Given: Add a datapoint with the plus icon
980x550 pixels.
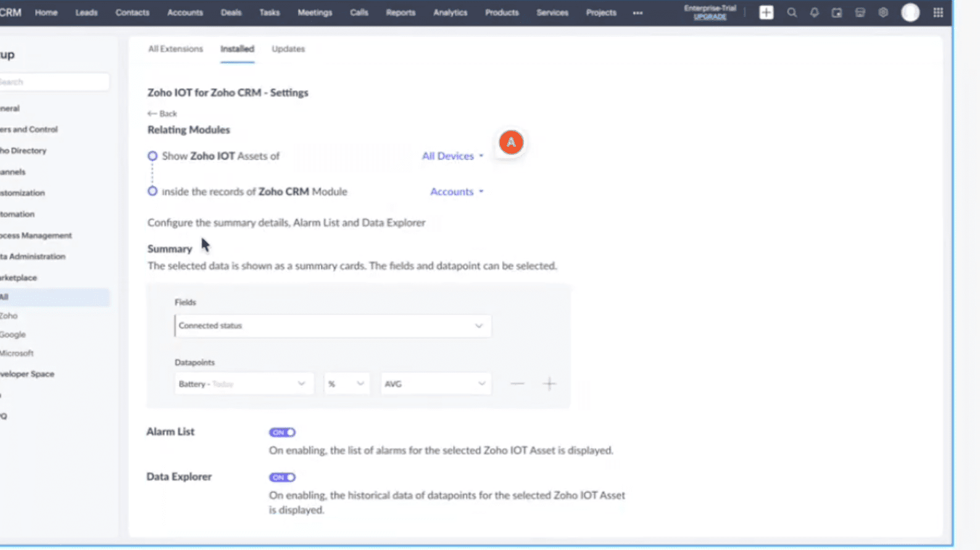Looking at the screenshot, I should click(549, 384).
